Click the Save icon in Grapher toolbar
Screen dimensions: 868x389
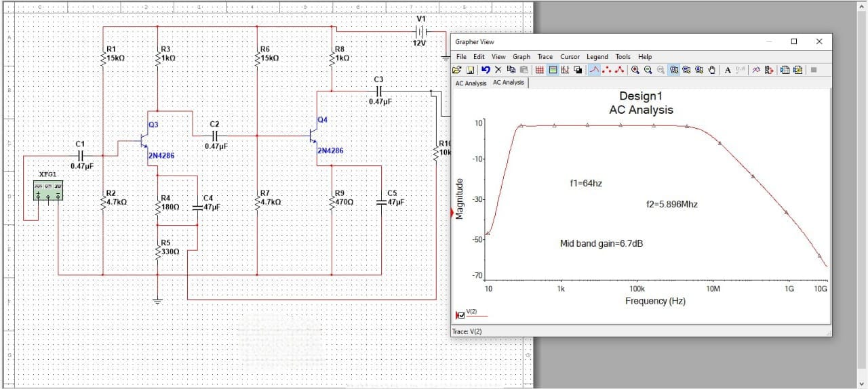coord(470,70)
